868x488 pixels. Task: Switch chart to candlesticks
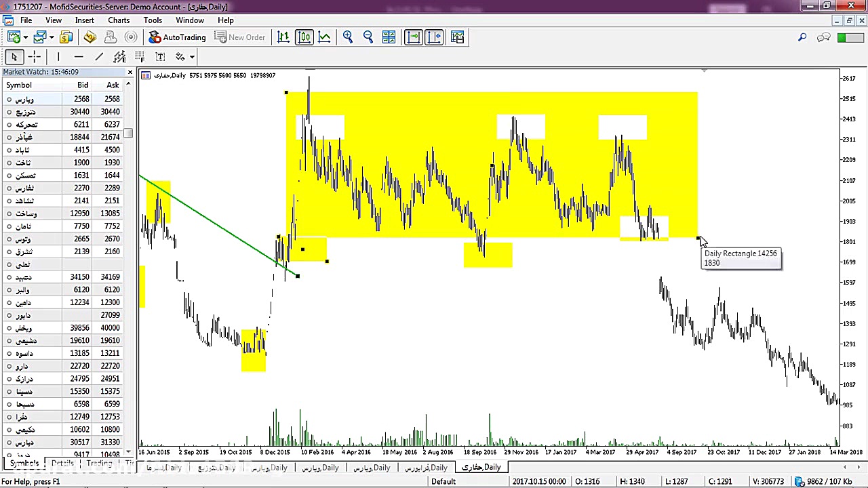[304, 37]
